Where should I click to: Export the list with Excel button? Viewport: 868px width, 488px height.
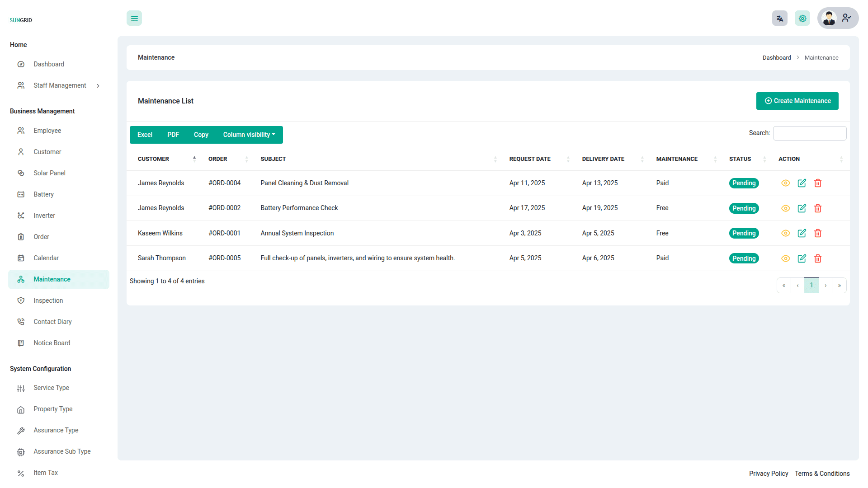pyautogui.click(x=145, y=135)
